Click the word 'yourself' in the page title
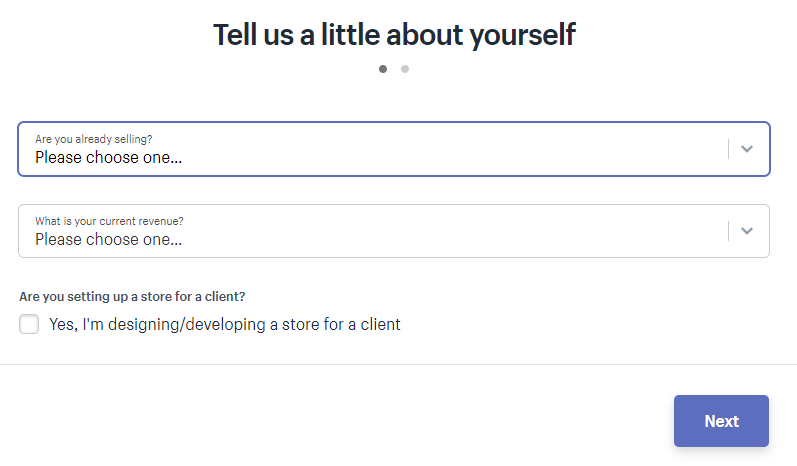Screen dimensions: 797x466 pos(523,36)
